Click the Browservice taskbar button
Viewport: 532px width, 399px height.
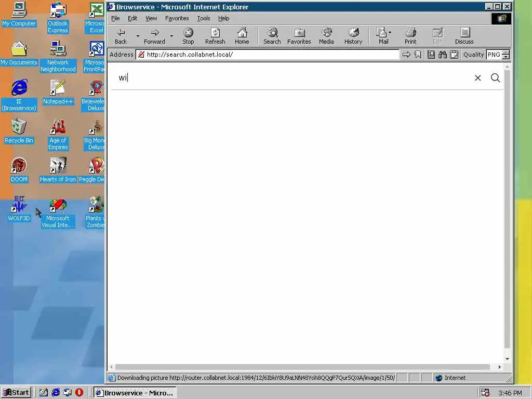coord(135,393)
